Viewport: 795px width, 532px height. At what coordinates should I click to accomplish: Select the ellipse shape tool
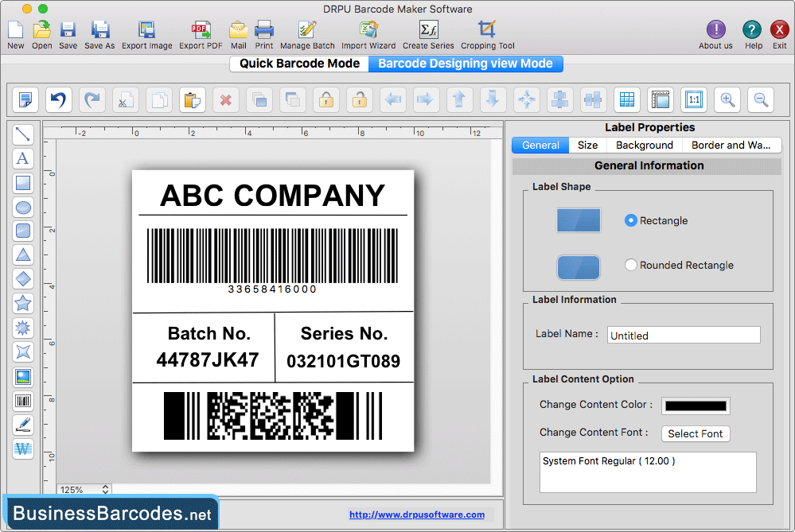click(23, 208)
